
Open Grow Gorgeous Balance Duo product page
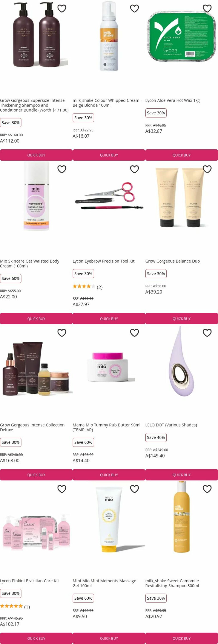(x=172, y=261)
